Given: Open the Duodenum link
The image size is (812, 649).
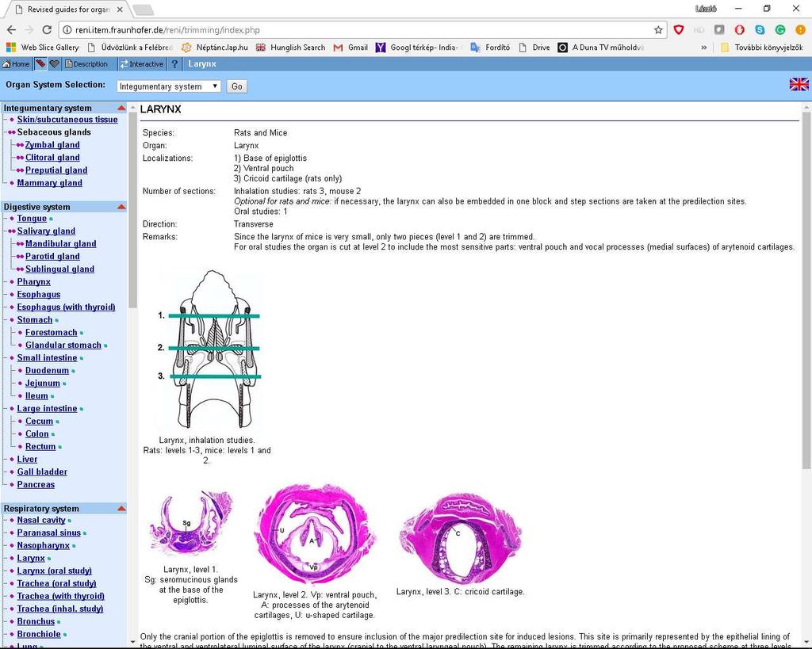Looking at the screenshot, I should click(47, 371).
